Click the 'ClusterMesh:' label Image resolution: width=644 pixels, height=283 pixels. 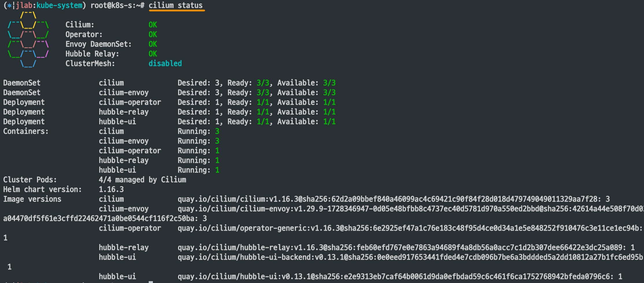tap(90, 64)
